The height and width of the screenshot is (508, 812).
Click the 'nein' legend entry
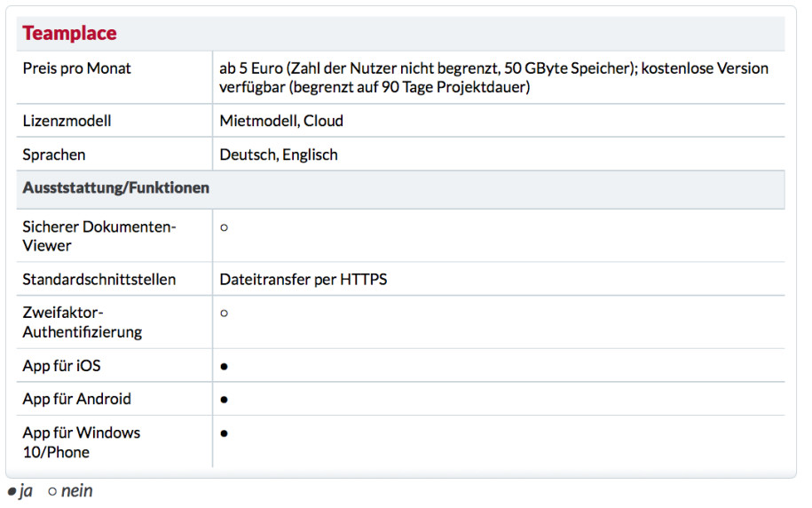tap(70, 491)
